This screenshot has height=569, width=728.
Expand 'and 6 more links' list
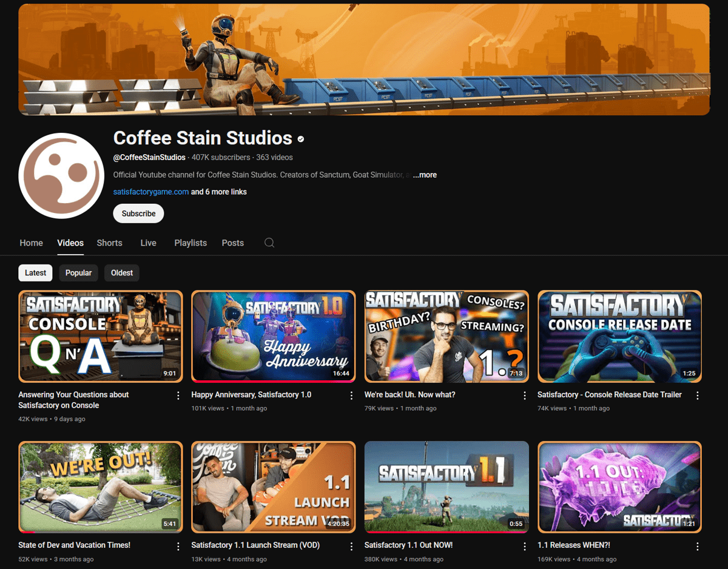pos(218,192)
